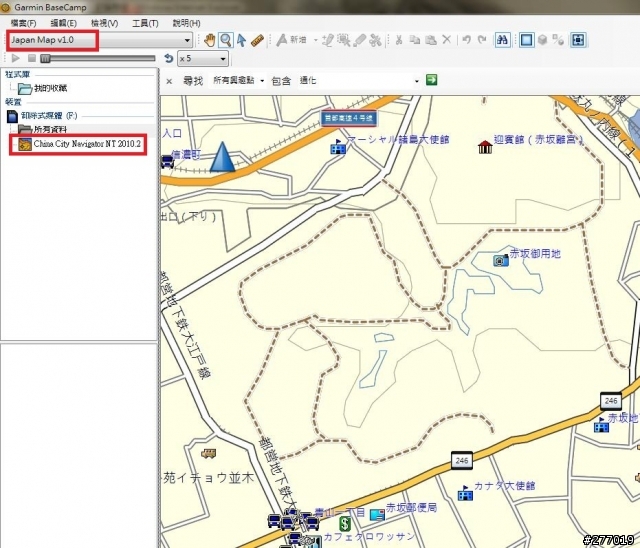Toggle the binoculars Find panel
Screen dimensions: 640x548
[x=502, y=40]
